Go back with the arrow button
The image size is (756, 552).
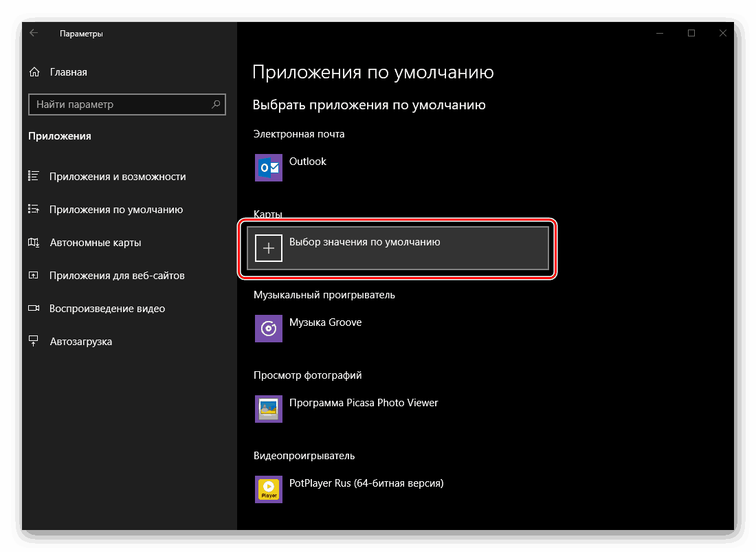pyautogui.click(x=34, y=32)
